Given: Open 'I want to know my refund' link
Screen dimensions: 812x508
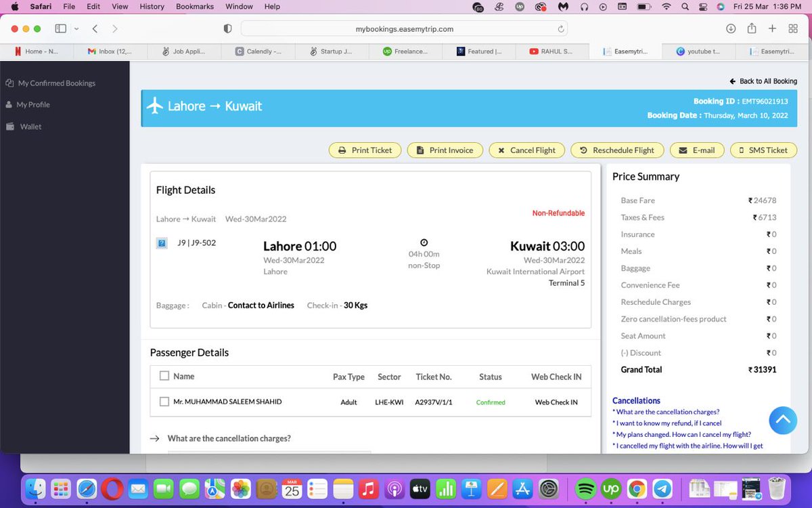Looking at the screenshot, I should (667, 423).
